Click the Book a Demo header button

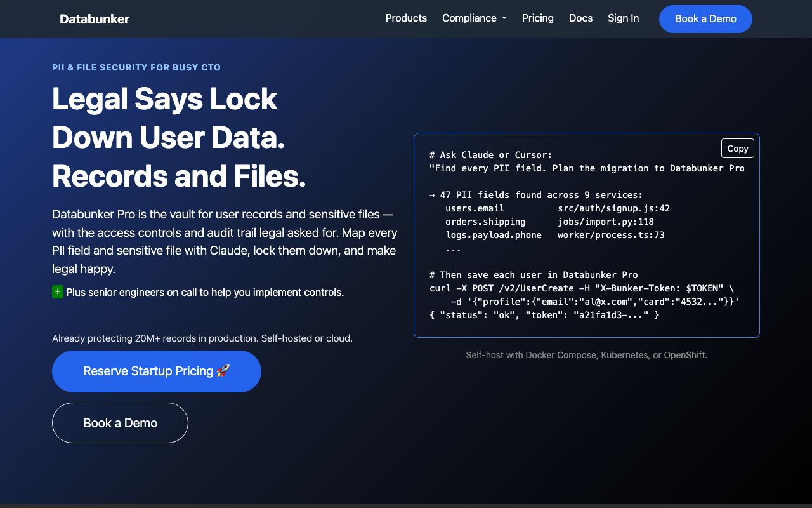(x=705, y=19)
